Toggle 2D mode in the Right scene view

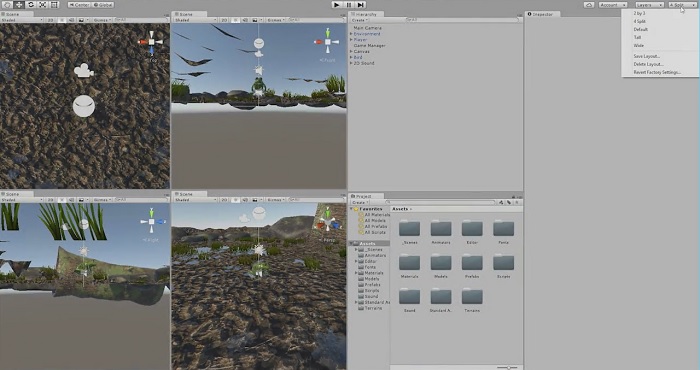50,200
